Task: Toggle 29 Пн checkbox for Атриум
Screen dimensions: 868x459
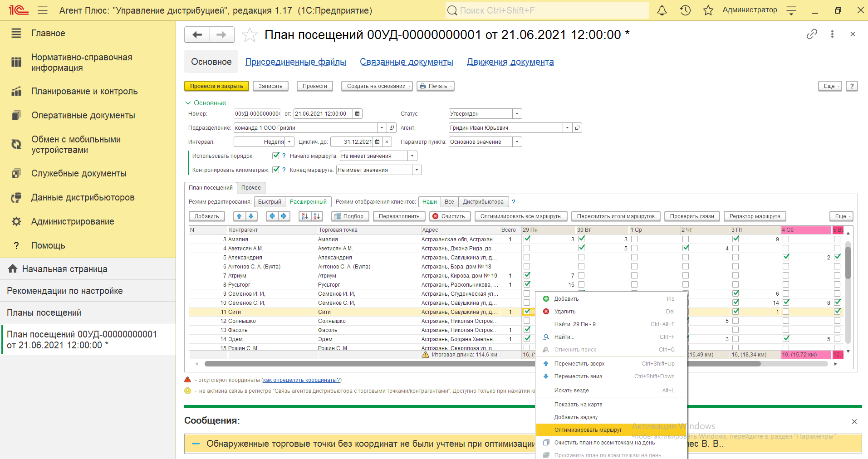Action: point(527,275)
